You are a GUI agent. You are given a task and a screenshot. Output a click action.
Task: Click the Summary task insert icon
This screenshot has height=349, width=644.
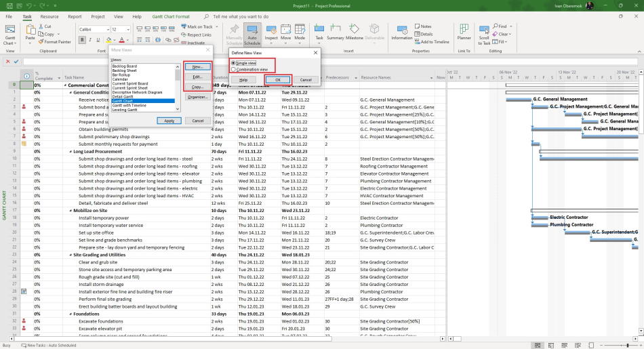(335, 28)
